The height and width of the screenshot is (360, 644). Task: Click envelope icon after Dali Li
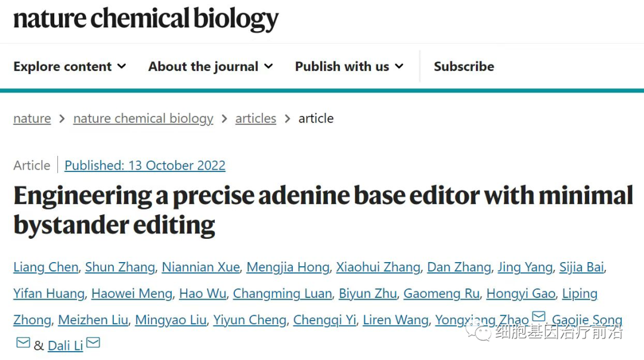tap(94, 343)
